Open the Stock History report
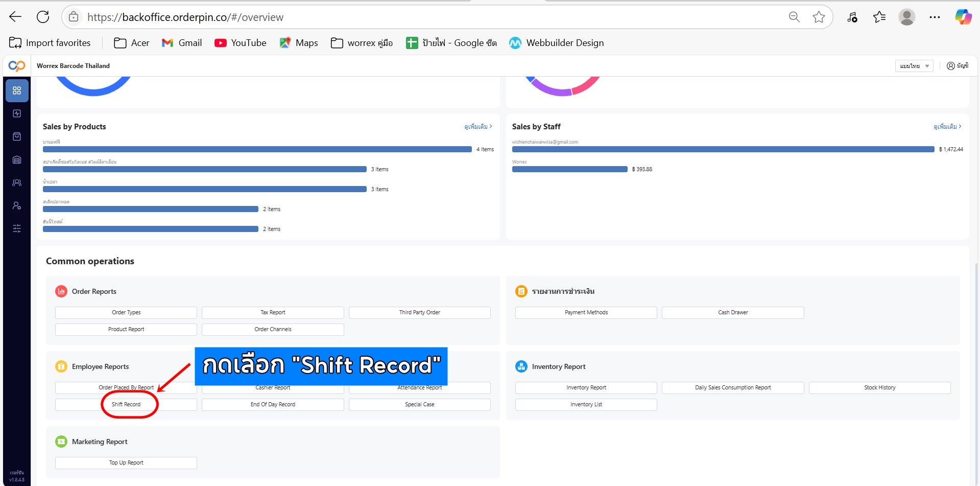Image resolution: width=980 pixels, height=486 pixels. (880, 387)
